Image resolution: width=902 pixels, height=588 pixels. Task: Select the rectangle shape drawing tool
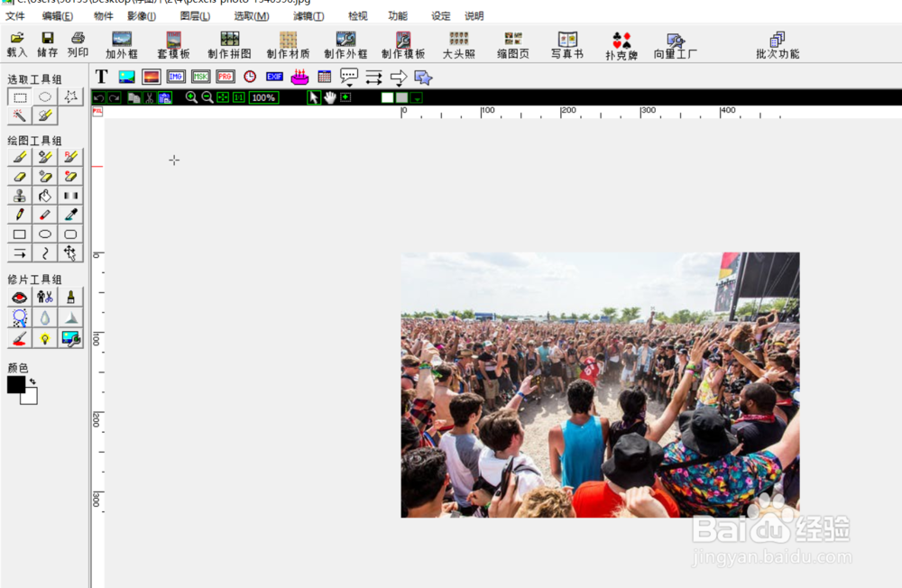click(x=20, y=234)
